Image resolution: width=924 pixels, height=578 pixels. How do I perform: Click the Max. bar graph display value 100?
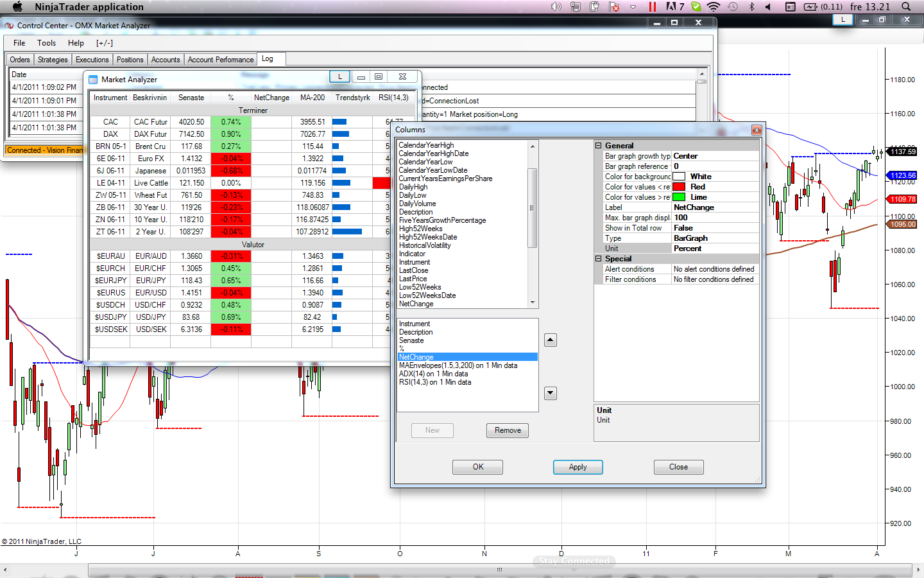click(715, 218)
